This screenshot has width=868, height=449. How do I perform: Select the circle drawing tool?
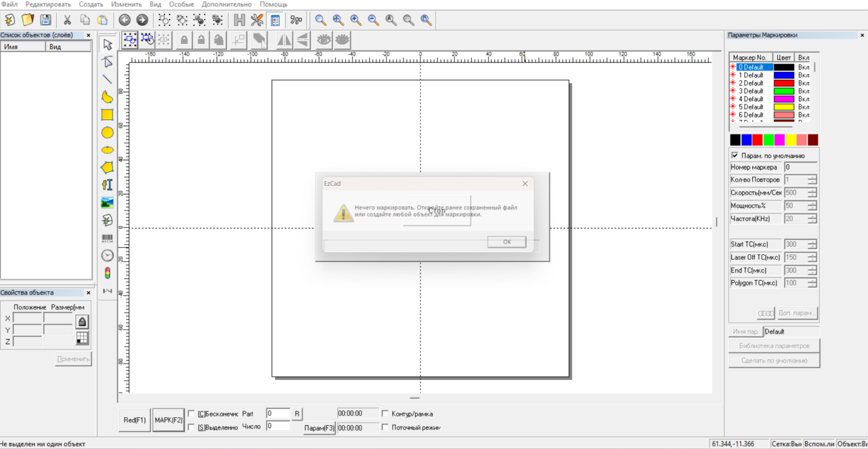[x=107, y=133]
